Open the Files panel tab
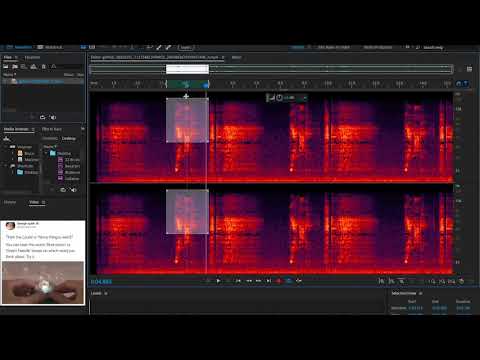This screenshot has height=360, width=480. [x=8, y=57]
